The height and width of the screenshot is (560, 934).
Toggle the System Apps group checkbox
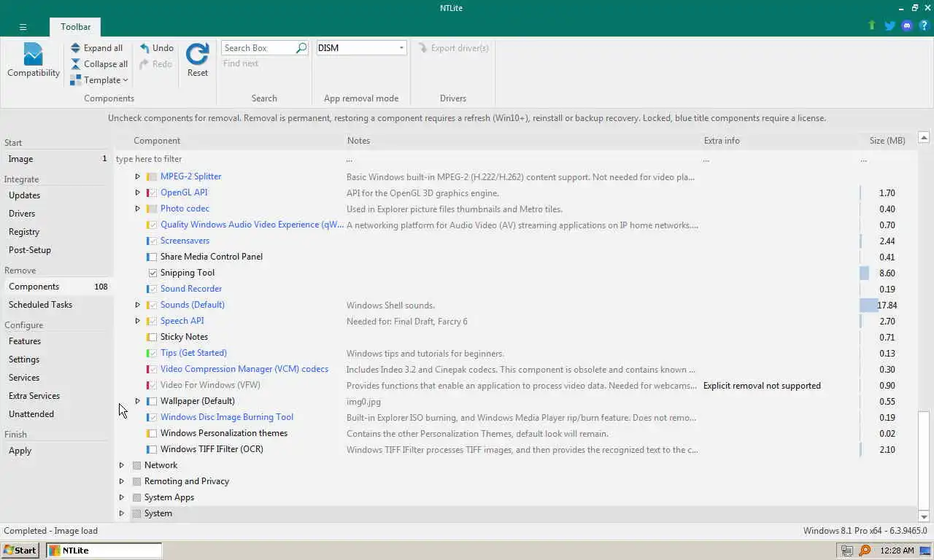(136, 497)
